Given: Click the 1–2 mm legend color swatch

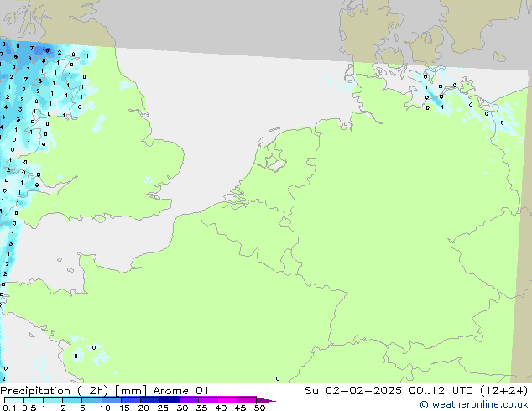Looking at the screenshot, I should point(53,400).
